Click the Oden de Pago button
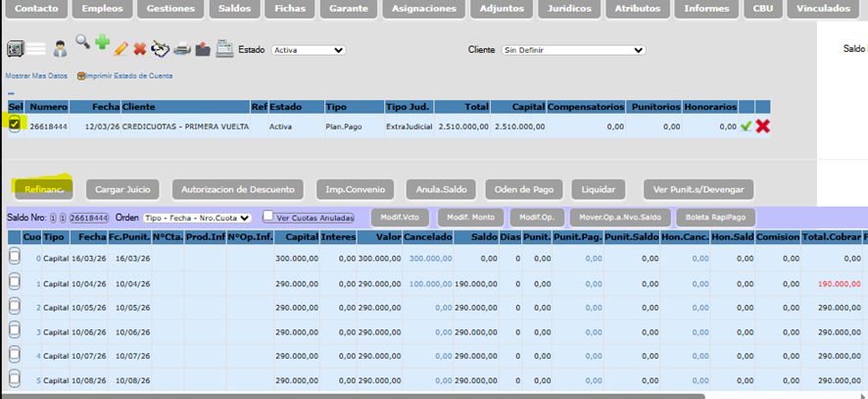The image size is (868, 399). pos(524,189)
